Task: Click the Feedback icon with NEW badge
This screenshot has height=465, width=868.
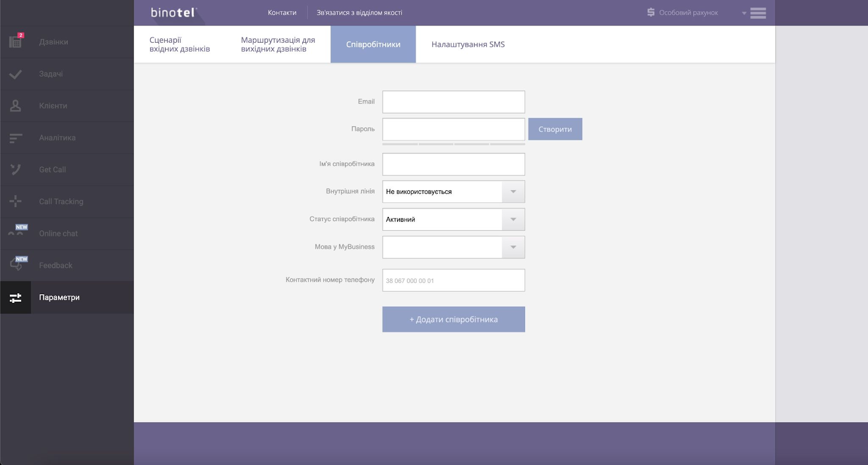Action: tap(18, 263)
